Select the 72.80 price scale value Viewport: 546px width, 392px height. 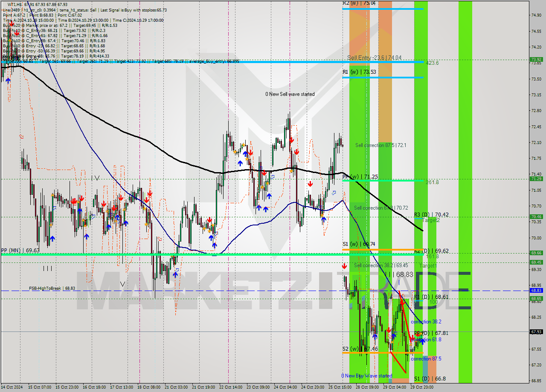(537, 111)
